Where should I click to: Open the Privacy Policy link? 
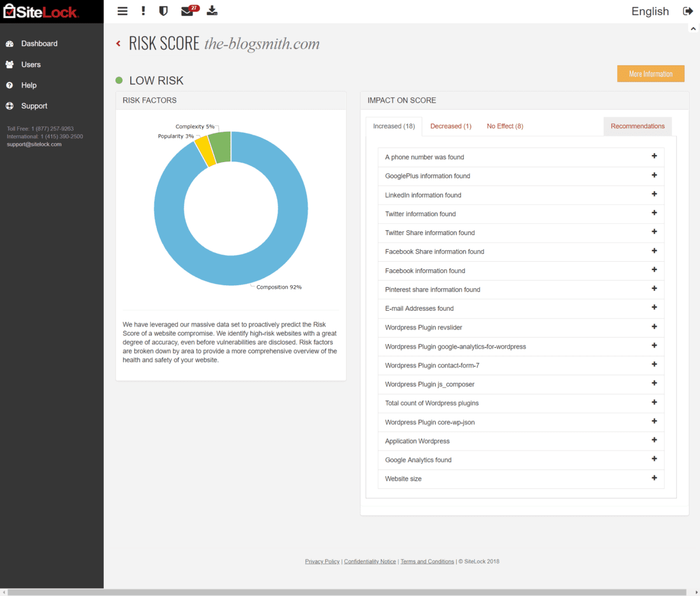click(x=322, y=562)
